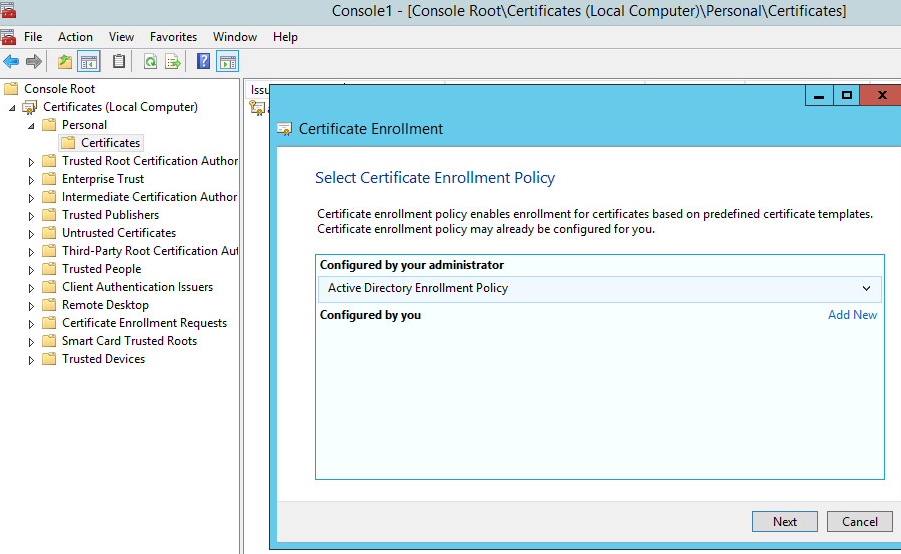Image resolution: width=901 pixels, height=554 pixels.
Task: Expand Intermediate Certification Authorities node
Action: coord(31,198)
